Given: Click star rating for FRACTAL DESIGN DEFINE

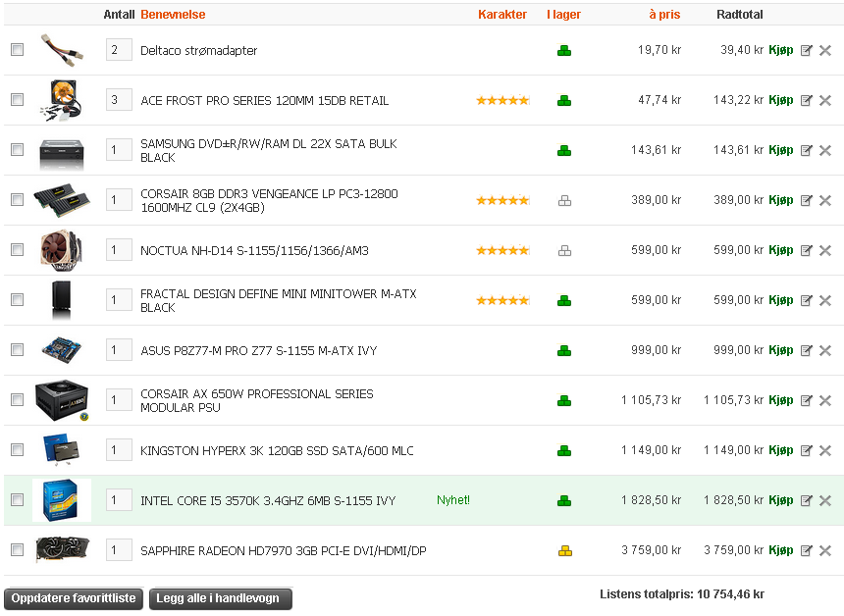Looking at the screenshot, I should (x=502, y=301).
